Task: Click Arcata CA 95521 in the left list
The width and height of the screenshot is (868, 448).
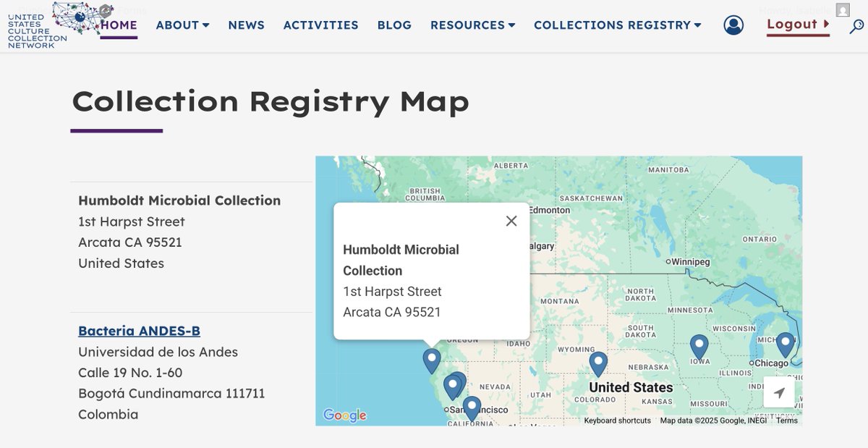Action: [x=130, y=242]
